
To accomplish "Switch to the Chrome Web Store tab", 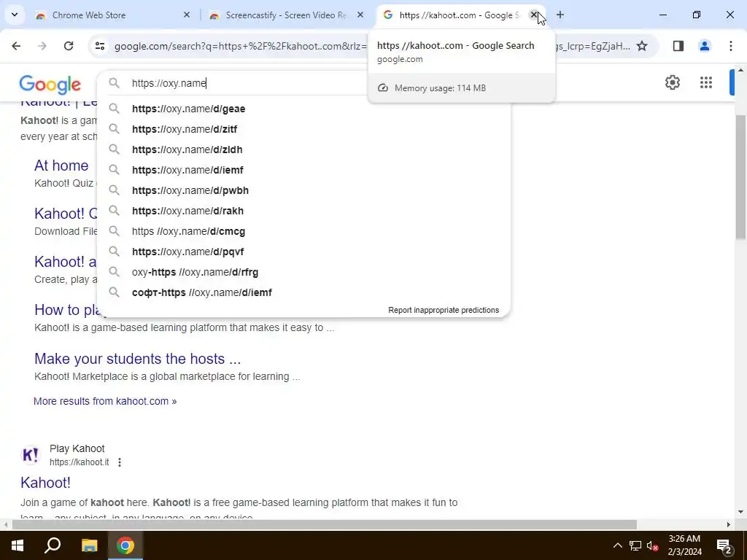I will coord(113,15).
